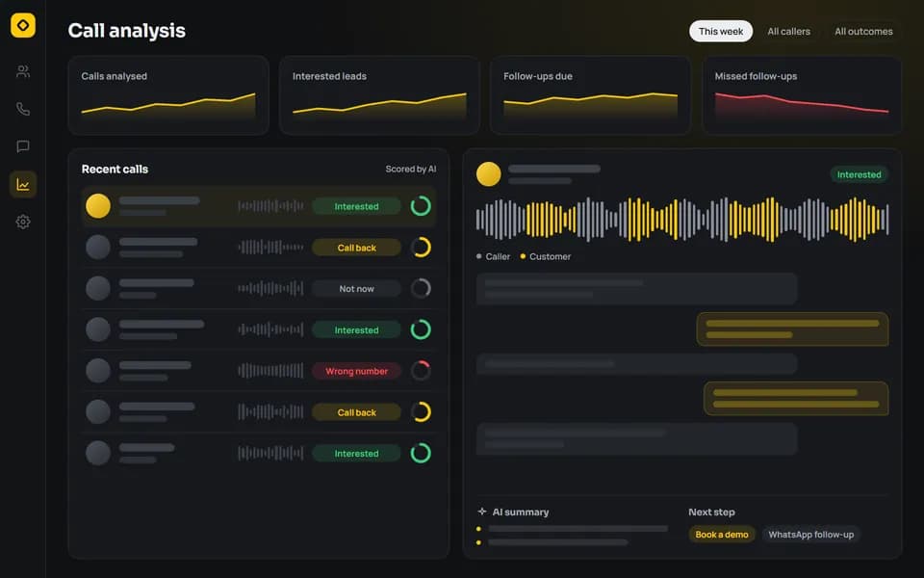The height and width of the screenshot is (578, 924).
Task: Click the yellow caller avatar in detail panel
Action: [x=489, y=174]
